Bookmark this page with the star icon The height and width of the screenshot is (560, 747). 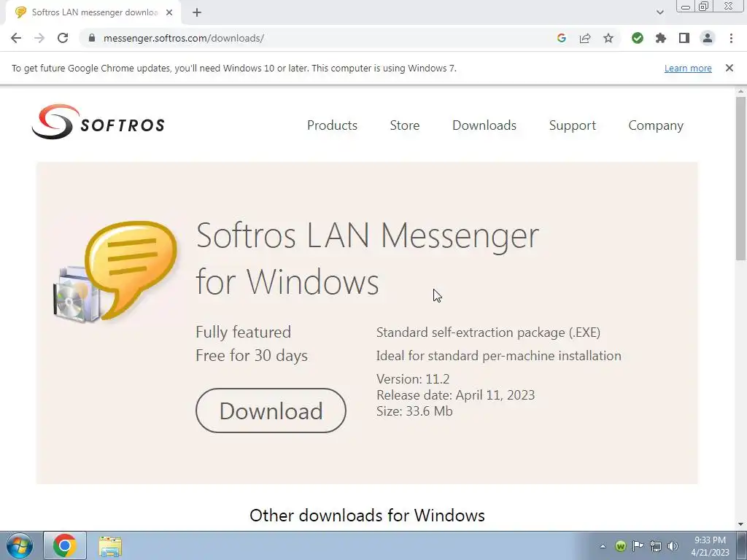coord(608,38)
